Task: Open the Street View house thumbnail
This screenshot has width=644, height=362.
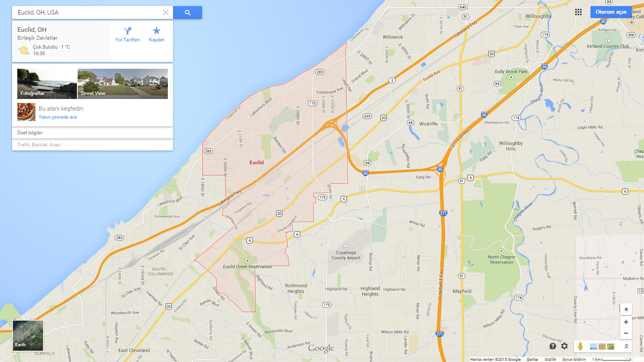Action: point(123,84)
